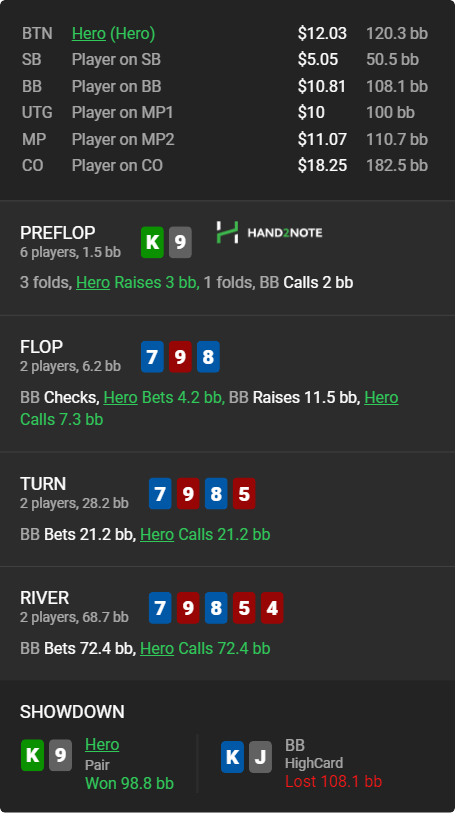Image resolution: width=455 pixels, height=813 pixels.
Task: Click the blue 7 card on the flop
Action: (152, 357)
